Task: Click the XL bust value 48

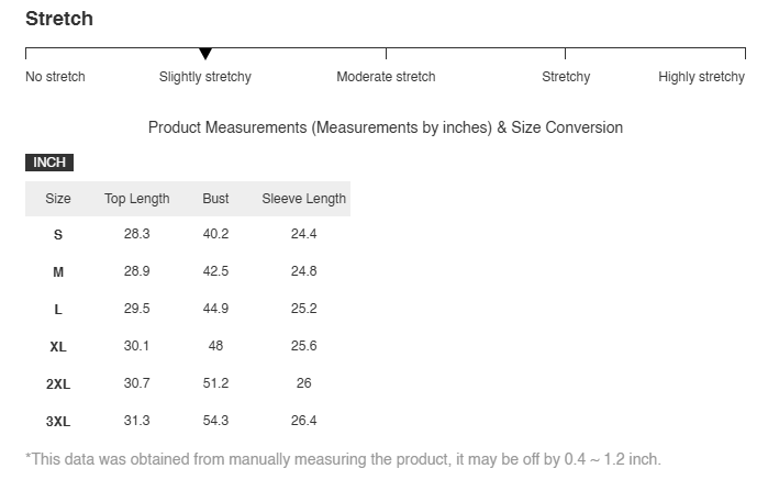Action: (216, 346)
